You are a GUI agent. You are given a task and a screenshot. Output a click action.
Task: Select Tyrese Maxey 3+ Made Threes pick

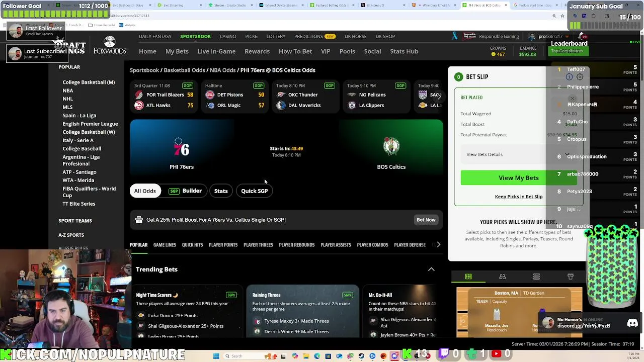tap(296, 321)
